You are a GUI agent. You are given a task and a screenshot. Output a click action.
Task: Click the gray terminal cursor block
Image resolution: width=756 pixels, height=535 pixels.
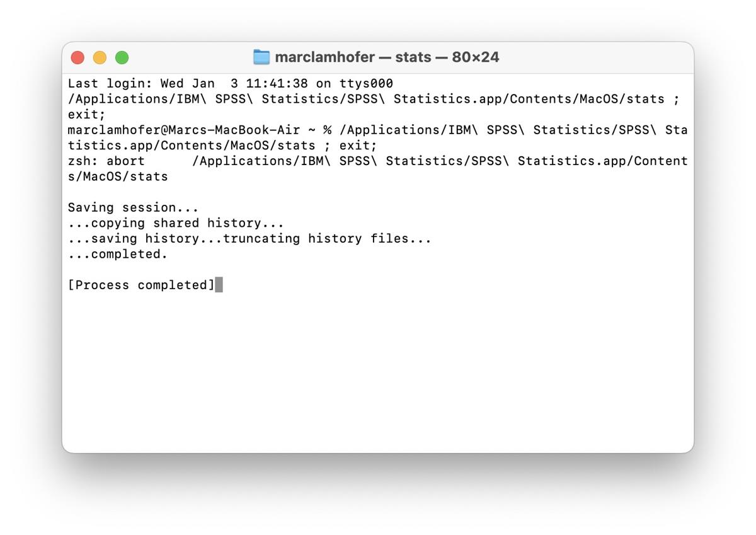coord(219,285)
